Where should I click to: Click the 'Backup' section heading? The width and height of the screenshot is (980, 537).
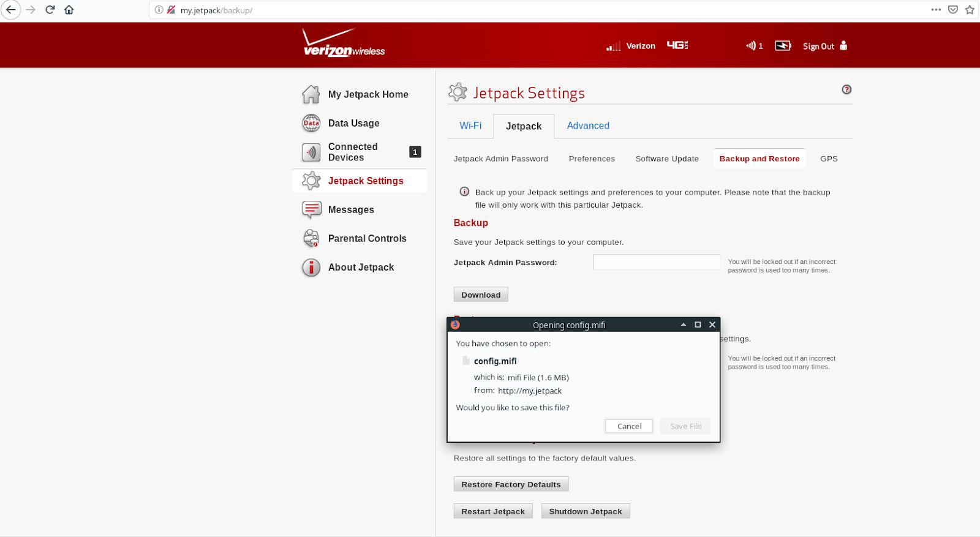click(x=470, y=223)
